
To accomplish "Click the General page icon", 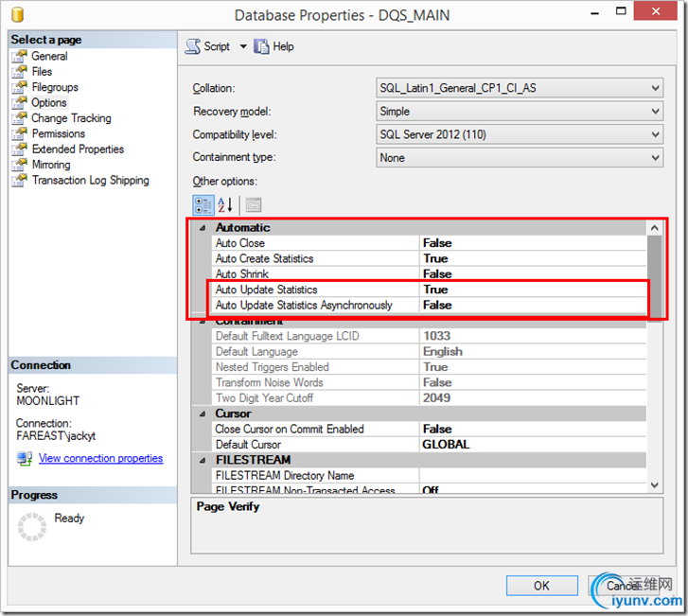I will pos(19,56).
